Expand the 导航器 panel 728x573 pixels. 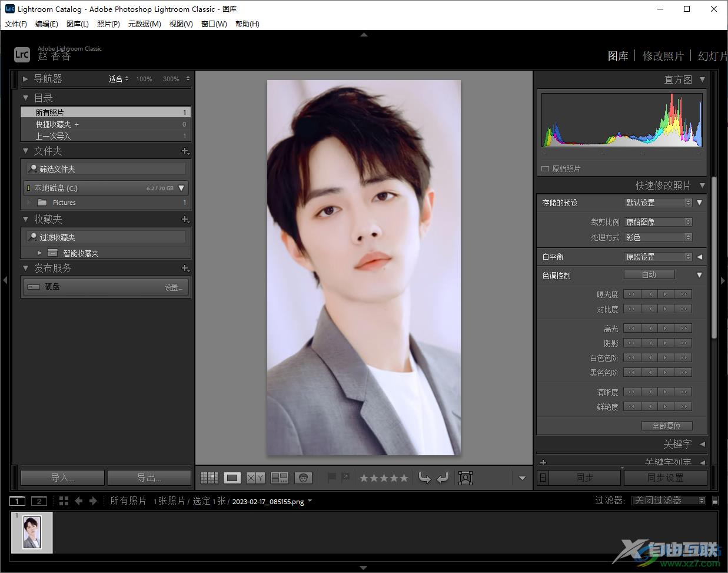tap(25, 79)
